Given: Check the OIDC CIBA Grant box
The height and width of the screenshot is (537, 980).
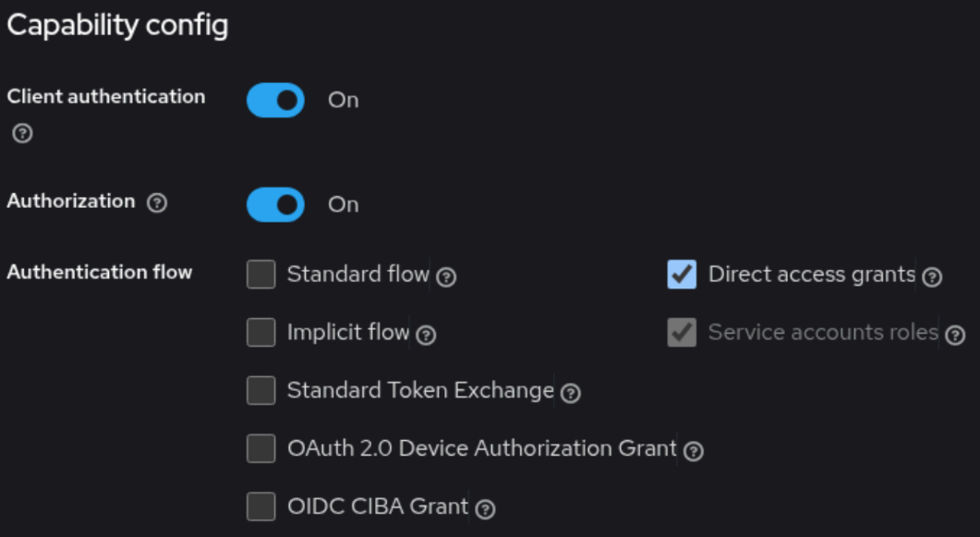Looking at the screenshot, I should pyautogui.click(x=261, y=506).
